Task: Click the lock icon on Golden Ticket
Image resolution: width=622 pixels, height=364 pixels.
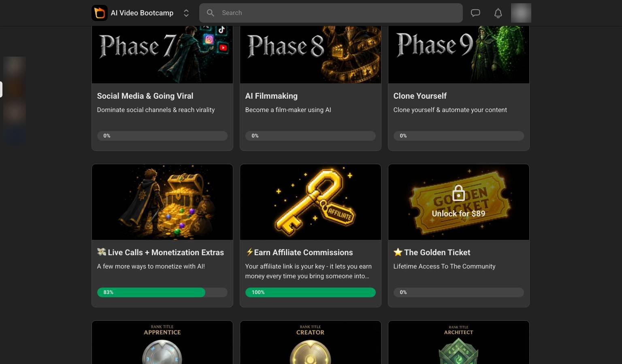Action: click(x=458, y=193)
